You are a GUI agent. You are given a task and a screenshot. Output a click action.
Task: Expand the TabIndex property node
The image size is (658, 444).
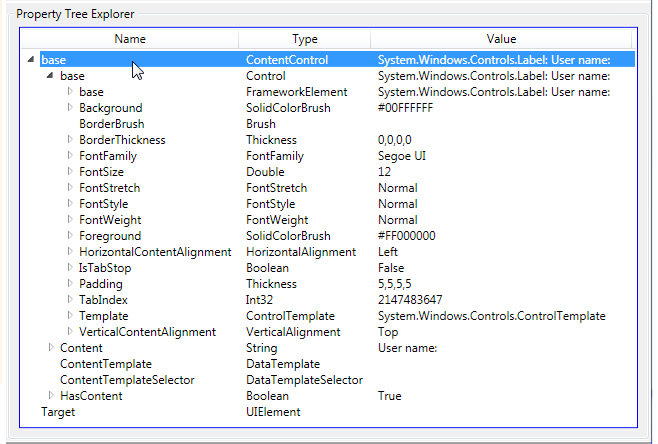point(70,299)
